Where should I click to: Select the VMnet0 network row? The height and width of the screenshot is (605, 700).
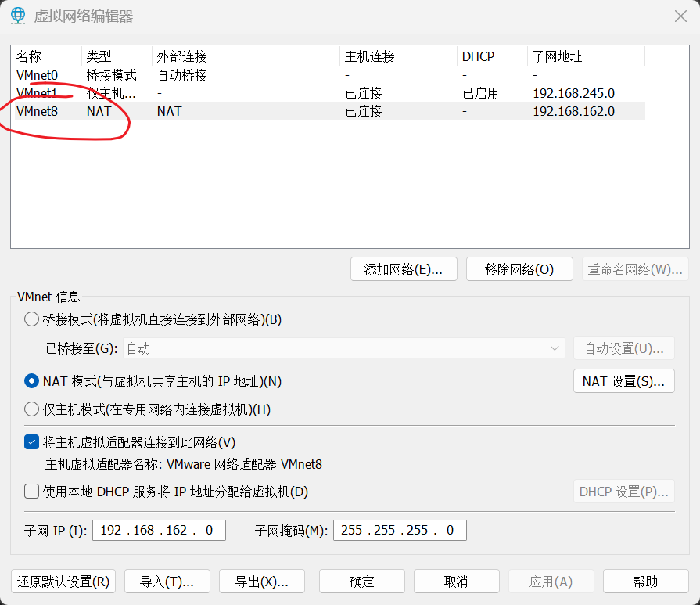tap(330, 75)
